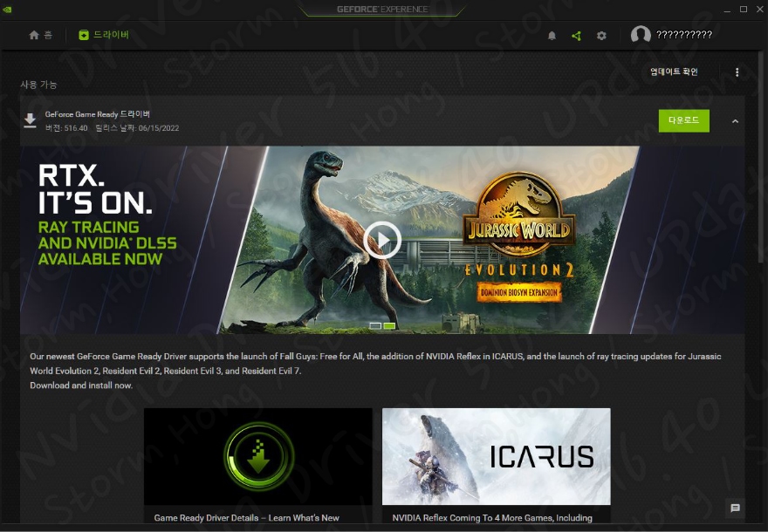Click the user profile avatar
The image size is (768, 532).
click(x=641, y=35)
